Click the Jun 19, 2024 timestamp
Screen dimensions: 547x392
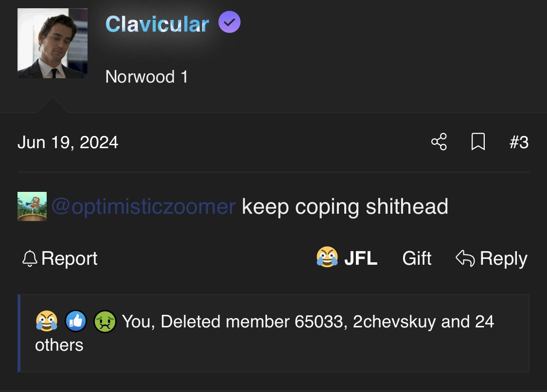(x=68, y=142)
